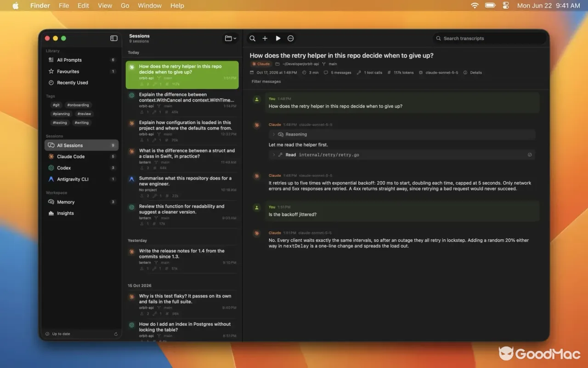Filter sessions by Codex
This screenshot has width=588, height=368.
(81, 168)
